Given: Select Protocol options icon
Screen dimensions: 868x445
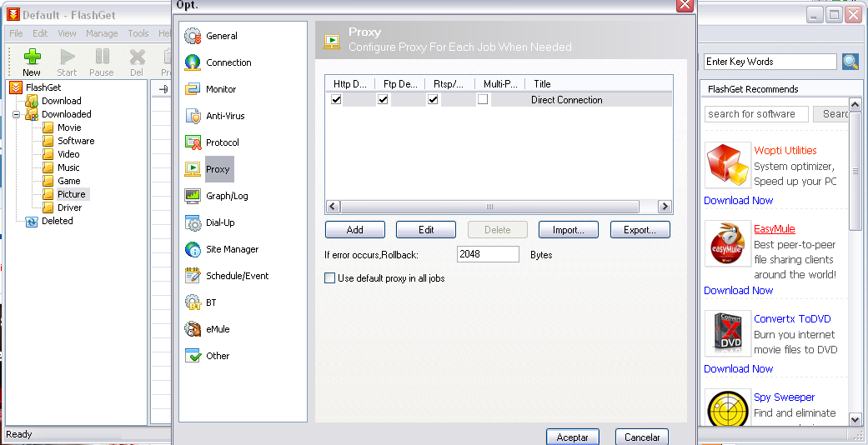Looking at the screenshot, I should pos(193,142).
